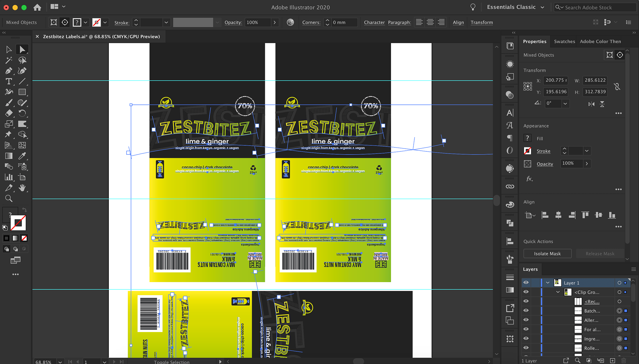The image size is (639, 364).
Task: Open Paragraph panel link
Action: click(x=399, y=22)
